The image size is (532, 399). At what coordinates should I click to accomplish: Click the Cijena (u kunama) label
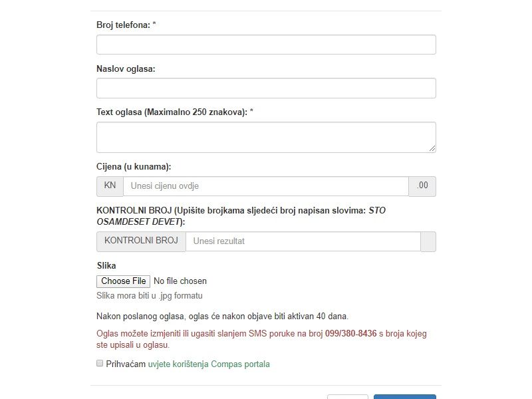pyautogui.click(x=138, y=167)
